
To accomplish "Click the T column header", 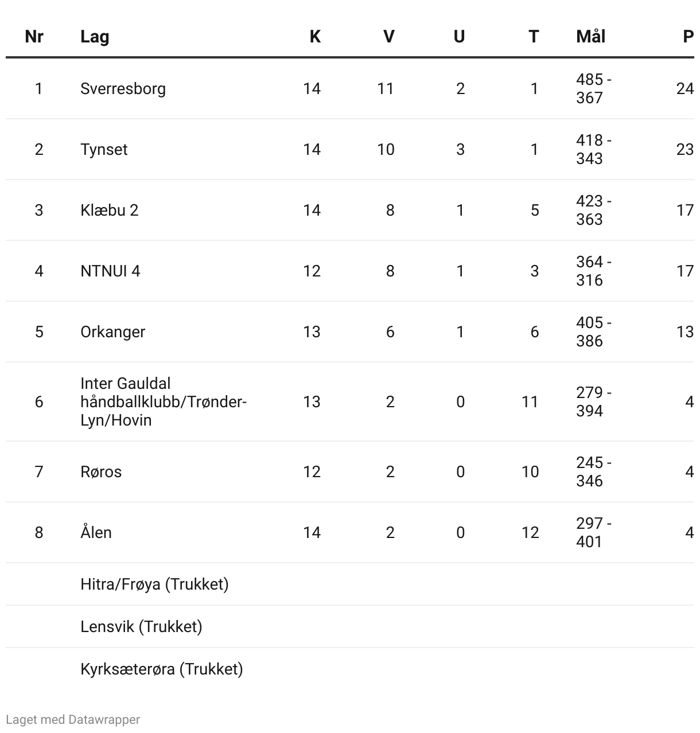I will pyautogui.click(x=534, y=37).
